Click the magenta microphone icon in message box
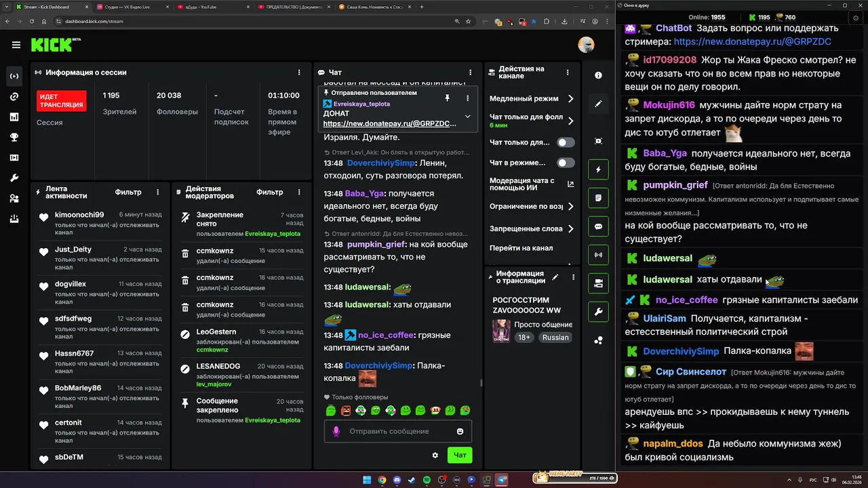This screenshot has height=488, width=868. (336, 431)
